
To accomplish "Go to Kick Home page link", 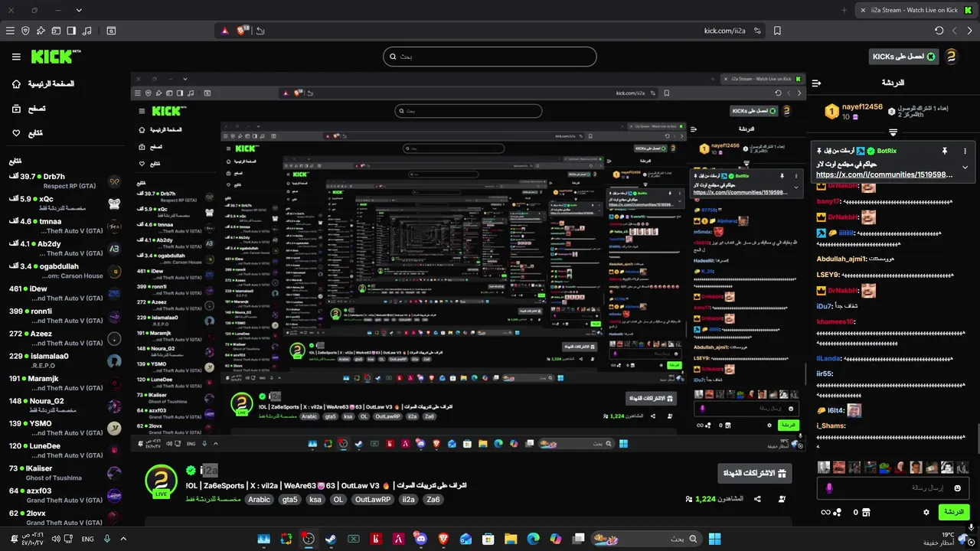I will pos(44,83).
